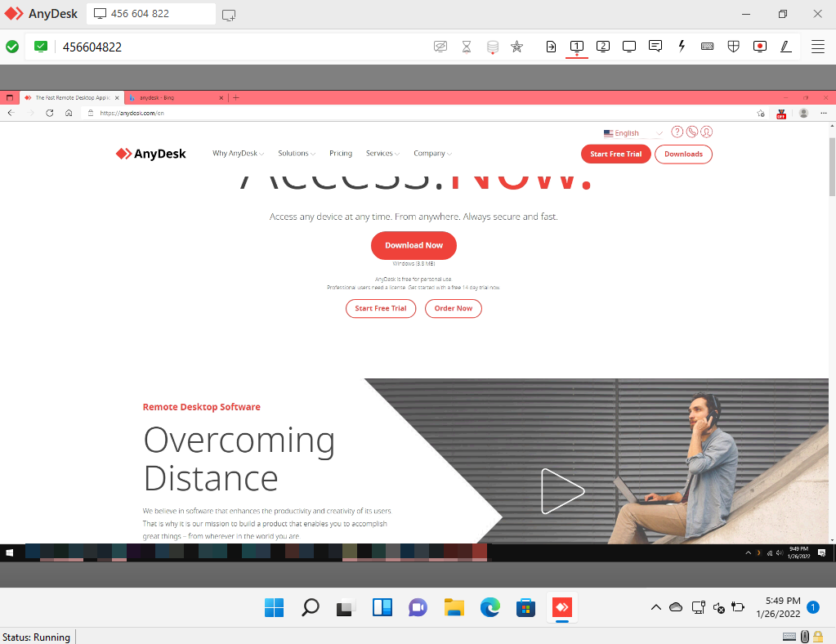Open the whiteboard pen icon
This screenshot has height=644, width=836.
[786, 47]
